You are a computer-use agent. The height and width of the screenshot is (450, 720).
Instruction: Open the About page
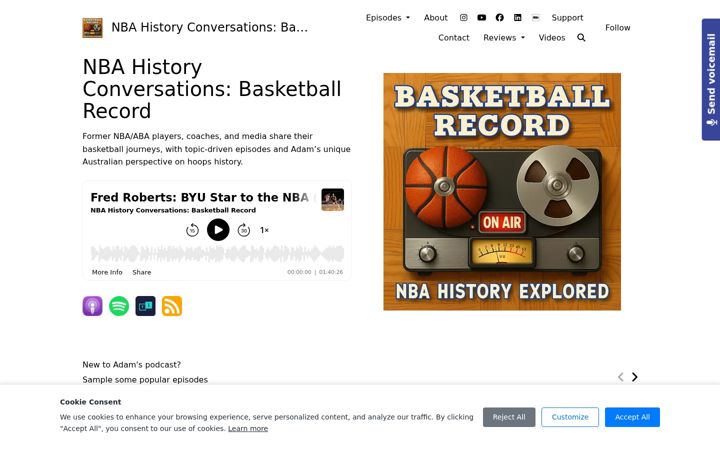click(x=435, y=17)
